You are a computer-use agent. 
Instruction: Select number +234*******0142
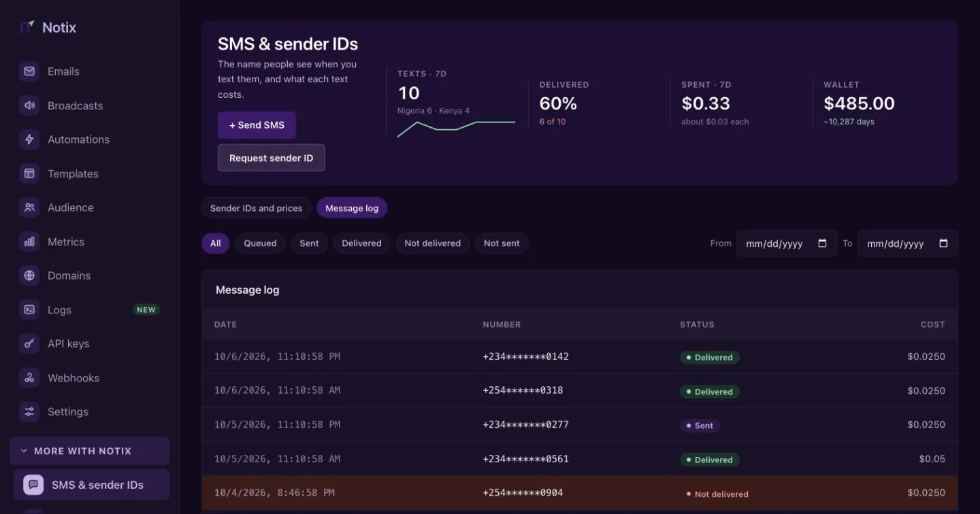[x=525, y=356]
